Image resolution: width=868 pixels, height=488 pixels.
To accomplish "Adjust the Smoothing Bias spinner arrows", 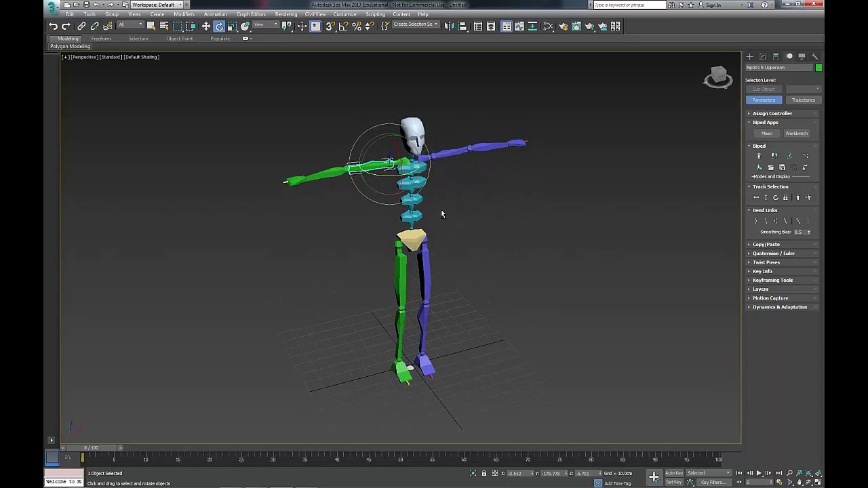I will (808, 232).
